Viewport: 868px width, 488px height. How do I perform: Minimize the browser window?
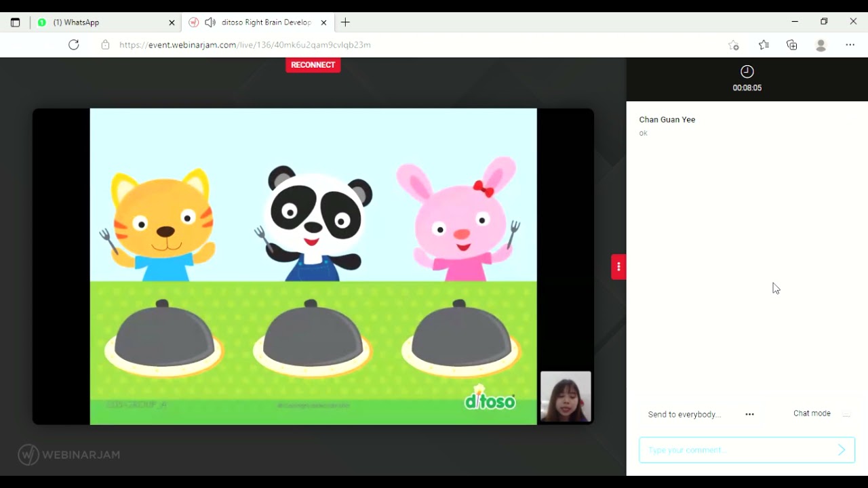(795, 22)
